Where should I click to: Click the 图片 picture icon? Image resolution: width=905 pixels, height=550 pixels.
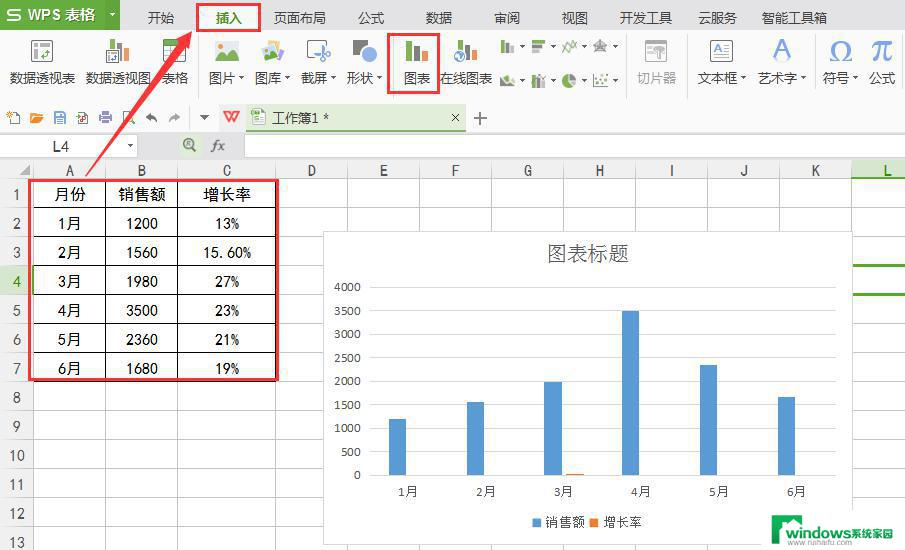226,52
